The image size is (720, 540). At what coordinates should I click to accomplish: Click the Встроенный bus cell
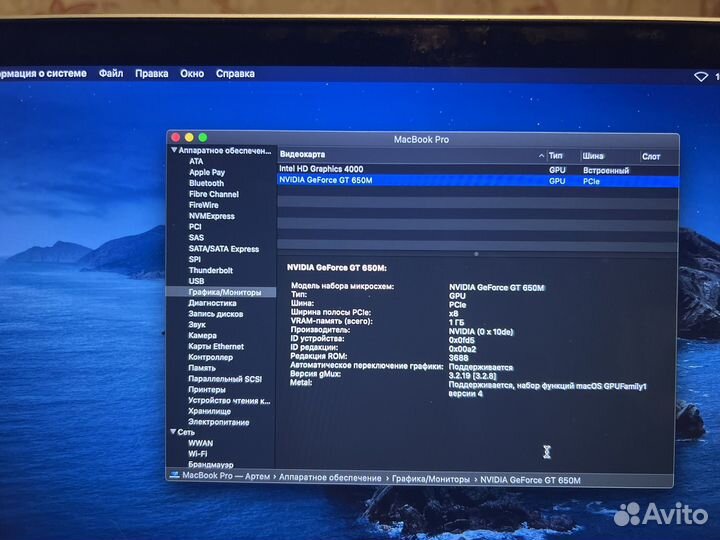606,170
